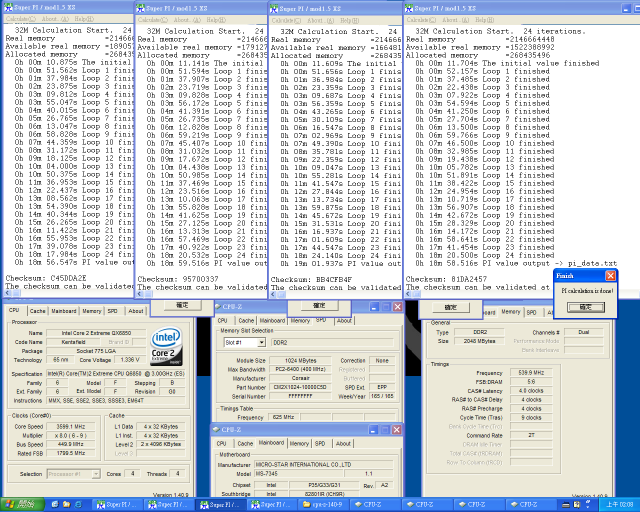Click the 確定 button in the Finish dialog
The image size is (640, 512).
click(586, 307)
